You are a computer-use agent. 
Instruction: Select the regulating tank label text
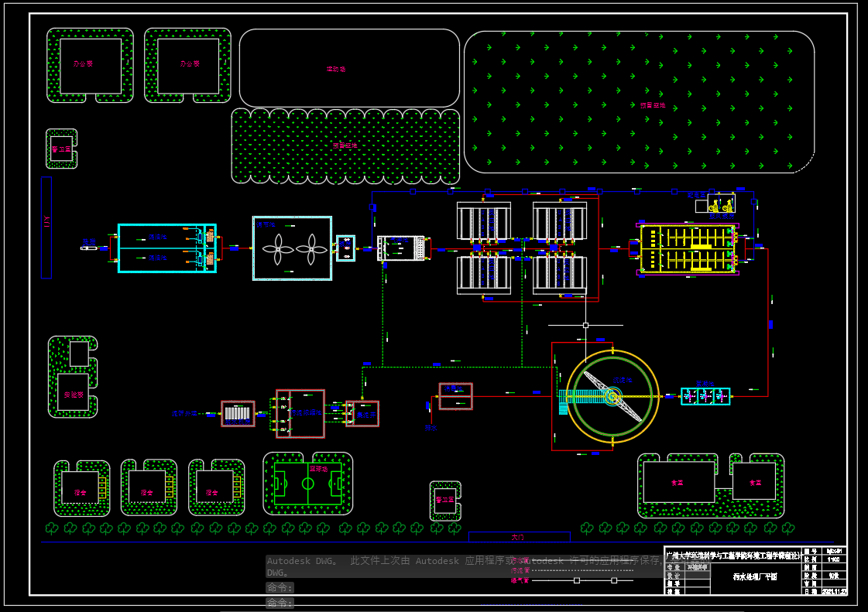[266, 224]
